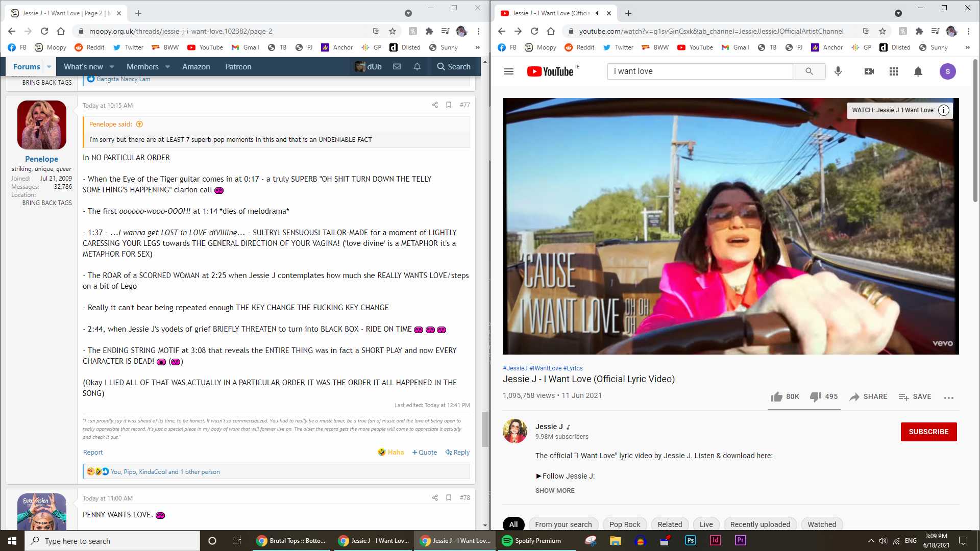This screenshot has height=551, width=980.
Task: Expand the Members dropdown arrow
Action: (167, 67)
